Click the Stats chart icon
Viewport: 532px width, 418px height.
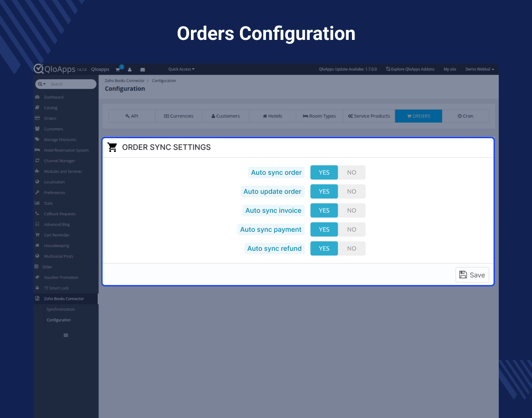[38, 203]
